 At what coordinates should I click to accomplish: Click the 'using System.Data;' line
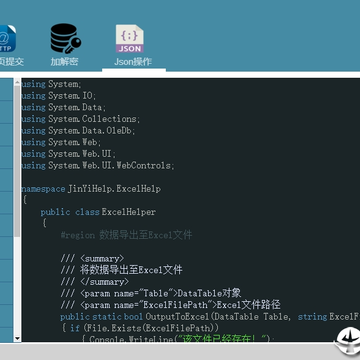[64, 108]
